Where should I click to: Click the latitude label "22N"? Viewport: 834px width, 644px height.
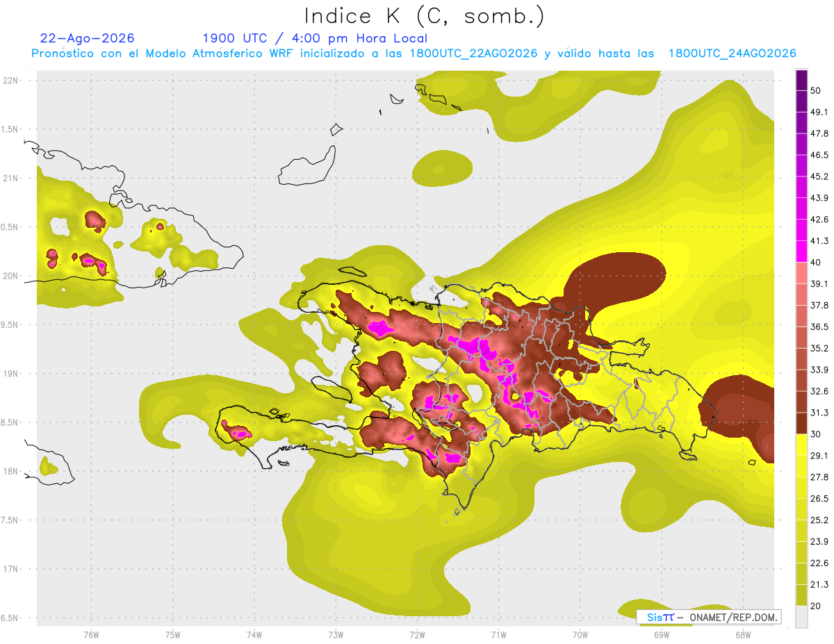[12, 81]
